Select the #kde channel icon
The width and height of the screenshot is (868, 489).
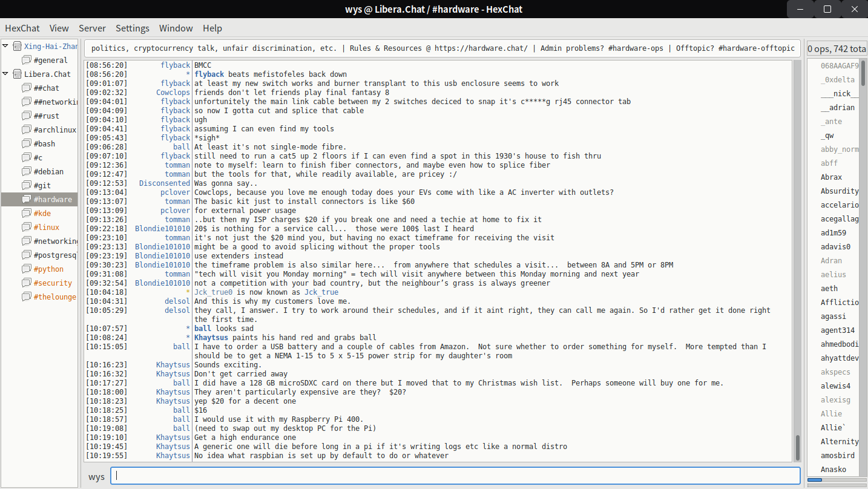pyautogui.click(x=27, y=213)
